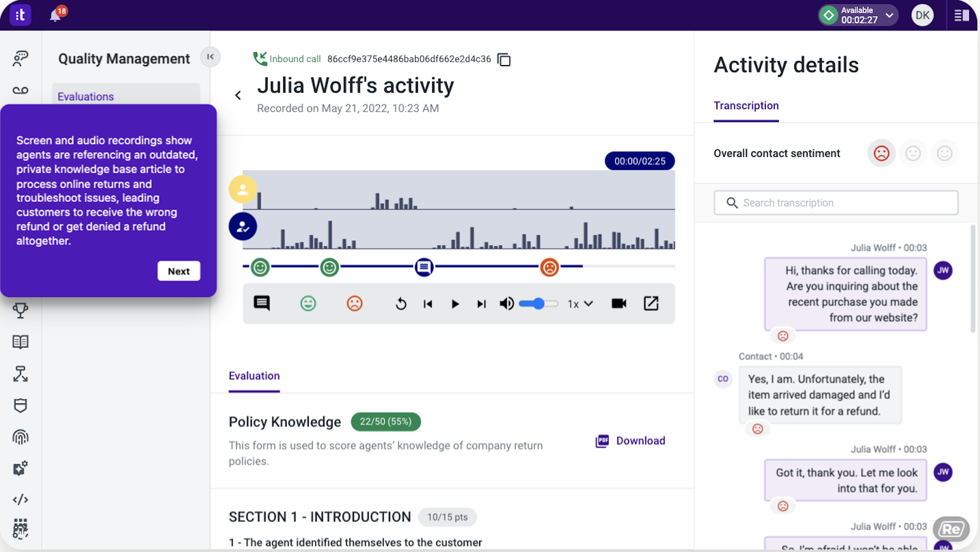Click the 10/15 pts section badge

point(447,517)
